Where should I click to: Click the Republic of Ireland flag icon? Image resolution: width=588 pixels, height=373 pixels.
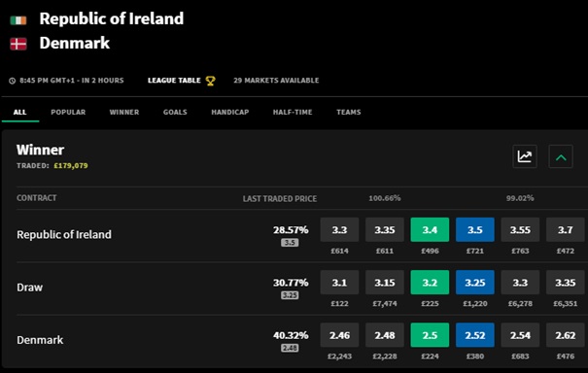pyautogui.click(x=18, y=19)
